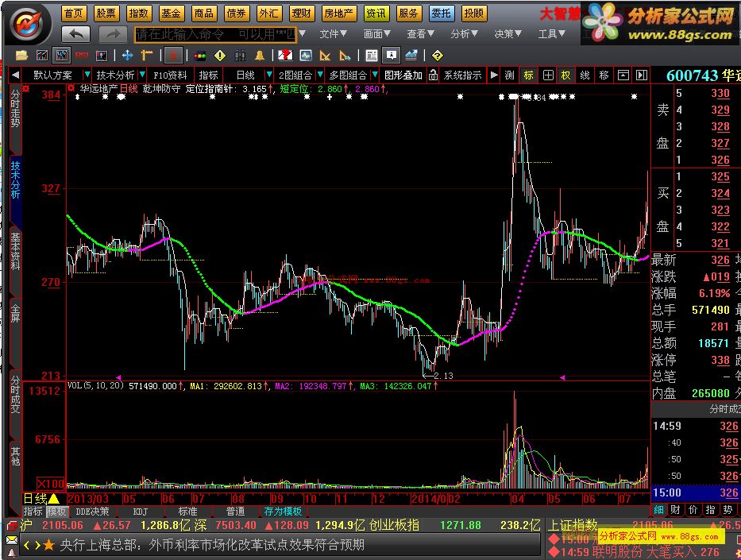Screen dimensions: 741x560
Task: Click the round Dazhihui logo icon
Action: (28, 24)
